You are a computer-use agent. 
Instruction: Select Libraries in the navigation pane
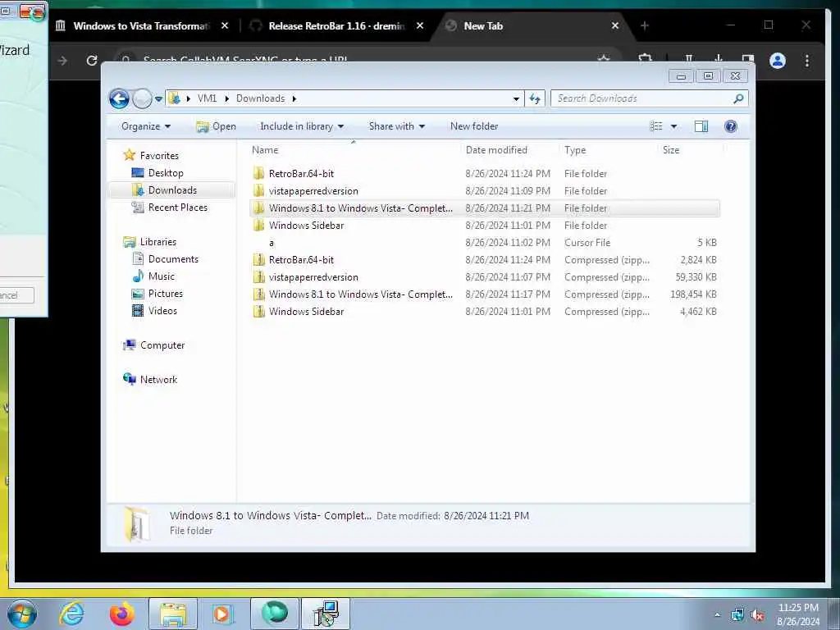click(158, 242)
